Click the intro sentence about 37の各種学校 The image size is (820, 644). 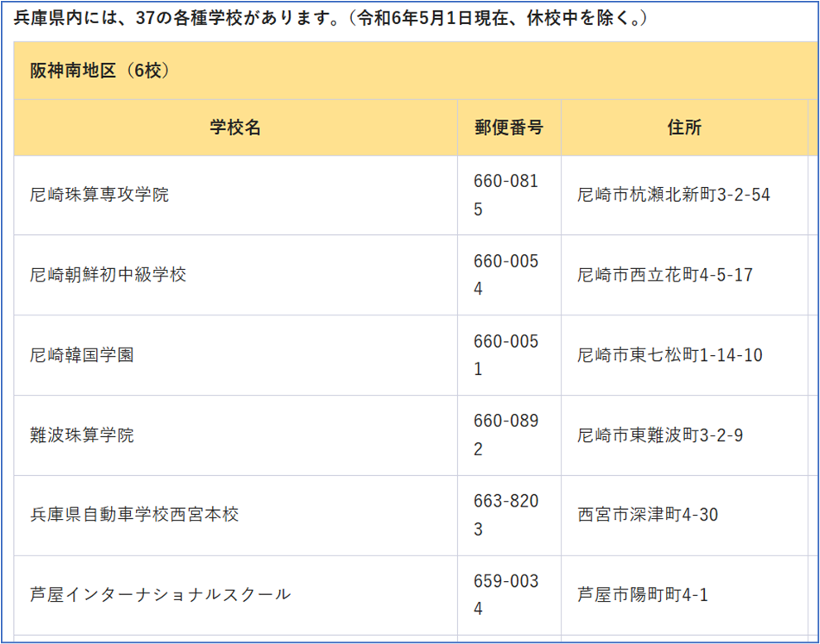pos(331,18)
